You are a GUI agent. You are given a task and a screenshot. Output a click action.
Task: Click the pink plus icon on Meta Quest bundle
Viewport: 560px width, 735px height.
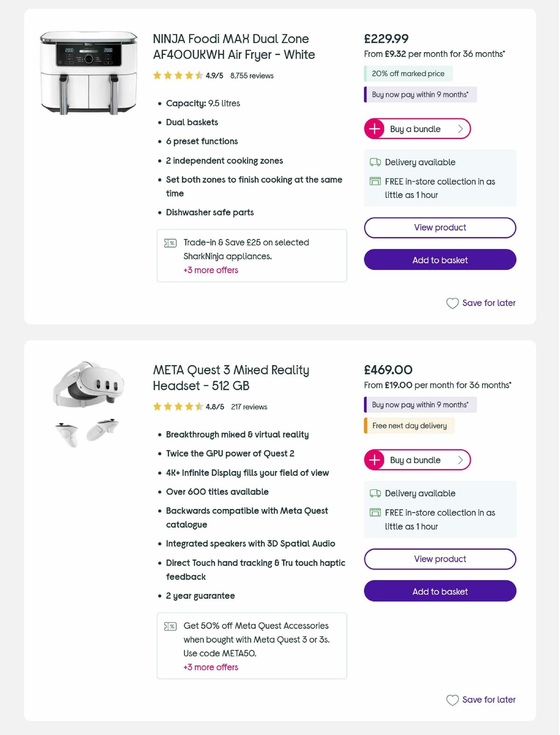coord(374,459)
